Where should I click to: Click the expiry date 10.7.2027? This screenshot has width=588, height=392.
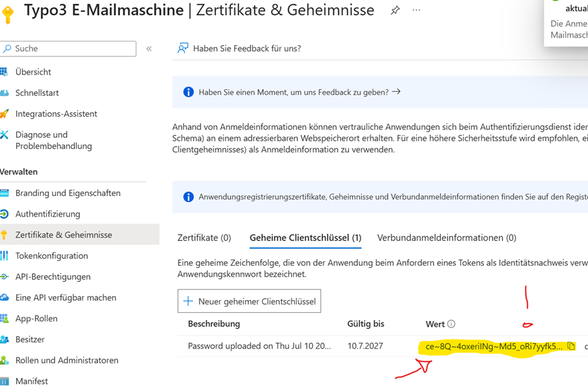[365, 346]
